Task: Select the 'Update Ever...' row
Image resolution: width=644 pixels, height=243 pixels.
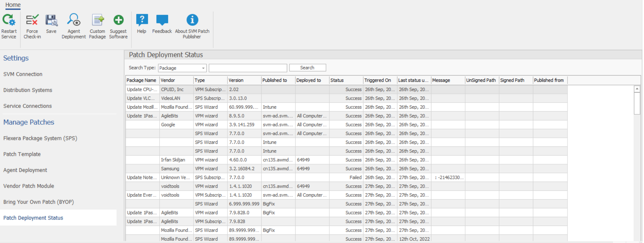Action: tap(346, 195)
